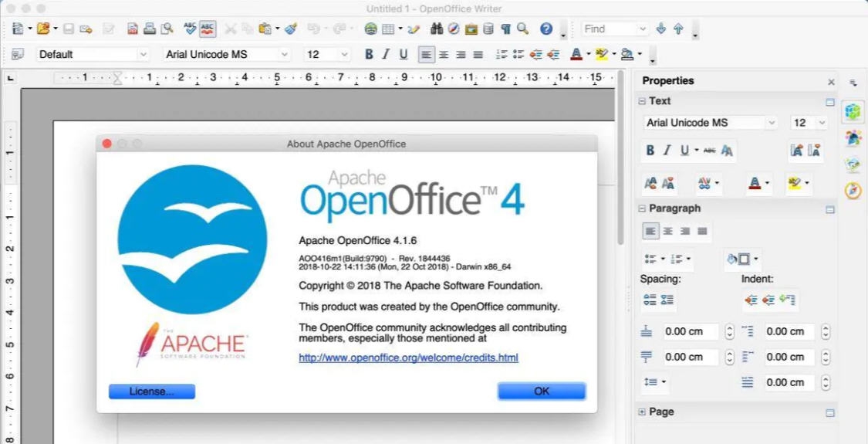Toggle AutoSpellcheck in the toolbar

pyautogui.click(x=208, y=29)
